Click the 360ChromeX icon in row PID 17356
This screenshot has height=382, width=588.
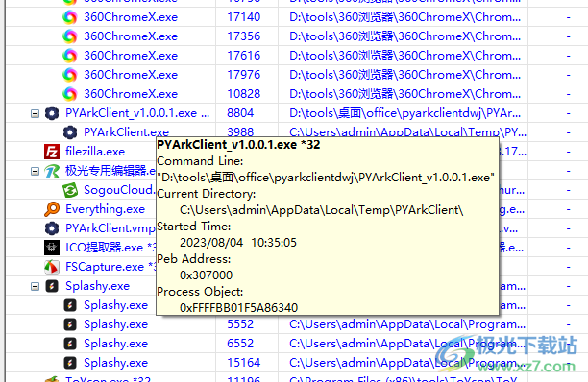70,36
